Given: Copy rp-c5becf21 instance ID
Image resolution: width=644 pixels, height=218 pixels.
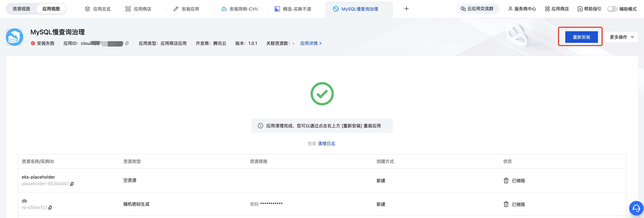Looking at the screenshot, I should click(50, 208).
